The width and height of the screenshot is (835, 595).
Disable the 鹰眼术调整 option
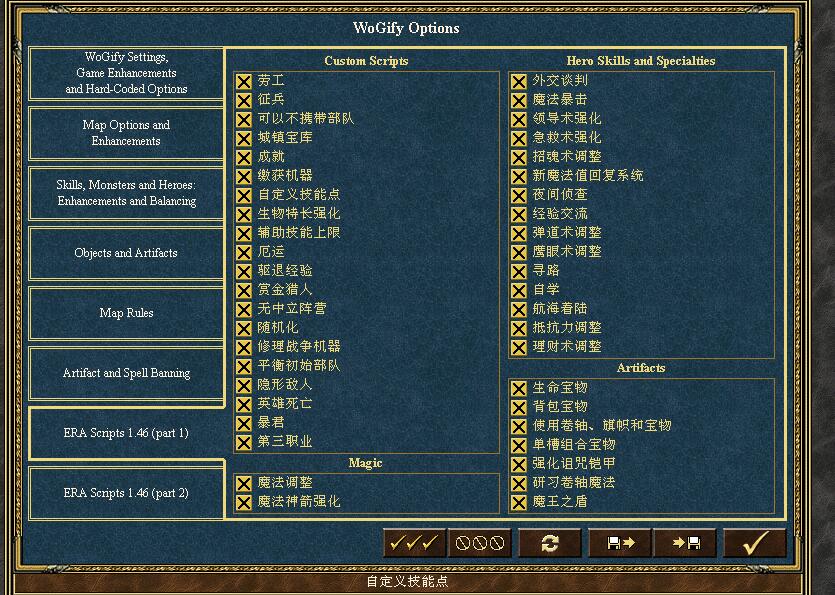coord(519,252)
